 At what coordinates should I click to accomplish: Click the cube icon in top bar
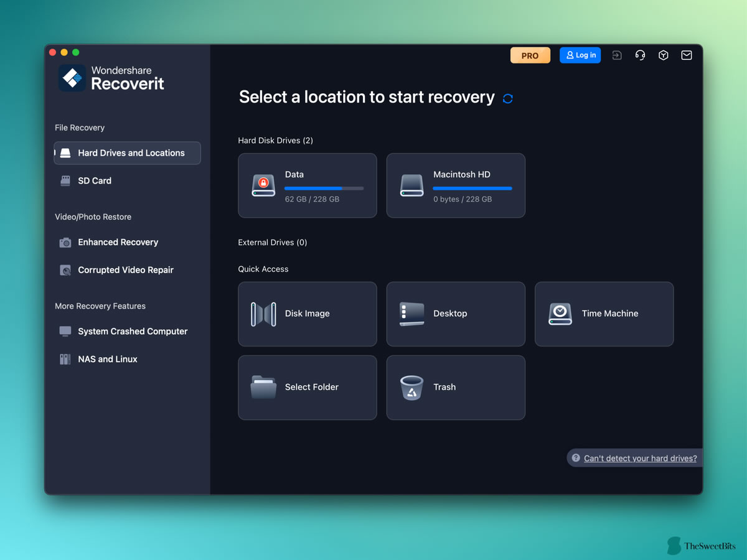[664, 55]
